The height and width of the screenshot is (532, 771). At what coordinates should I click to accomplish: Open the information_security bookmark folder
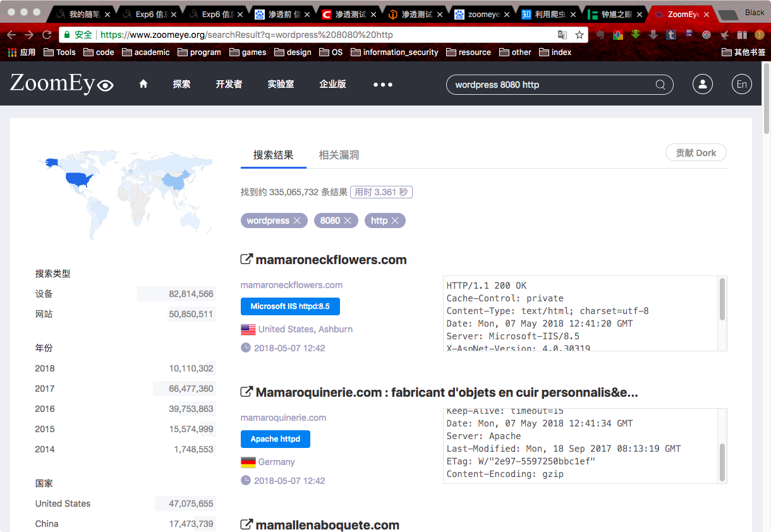(394, 52)
